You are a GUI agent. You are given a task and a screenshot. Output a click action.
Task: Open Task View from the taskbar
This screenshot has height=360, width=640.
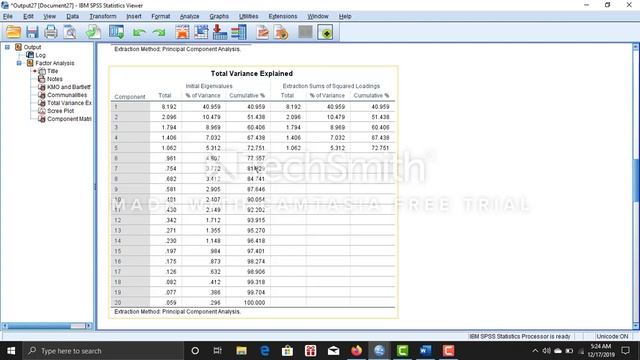[x=218, y=351]
